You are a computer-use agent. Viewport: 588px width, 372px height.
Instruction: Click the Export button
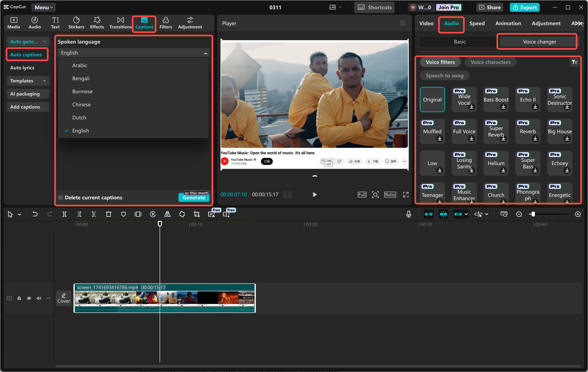tap(525, 7)
